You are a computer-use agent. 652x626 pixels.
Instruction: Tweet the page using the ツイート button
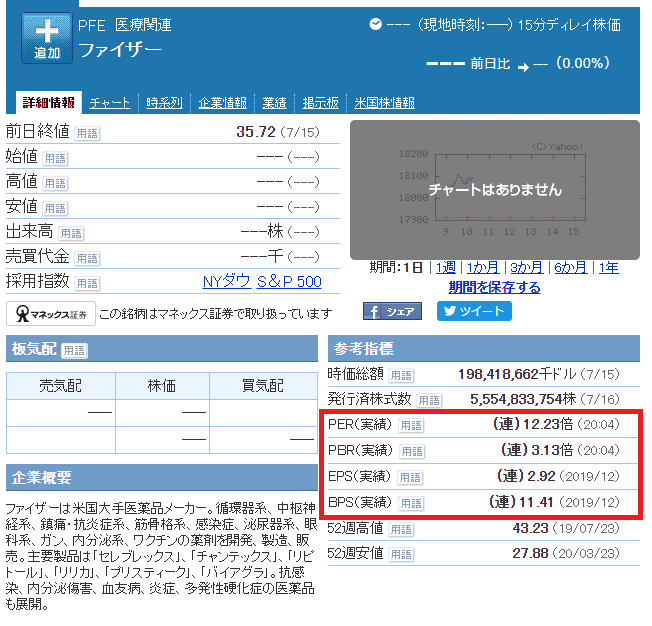(474, 311)
